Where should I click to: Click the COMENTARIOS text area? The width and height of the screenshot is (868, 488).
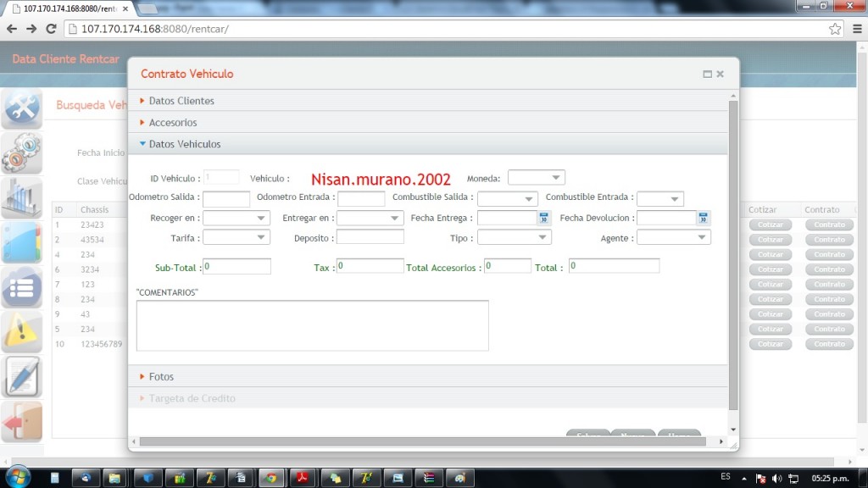tap(313, 325)
